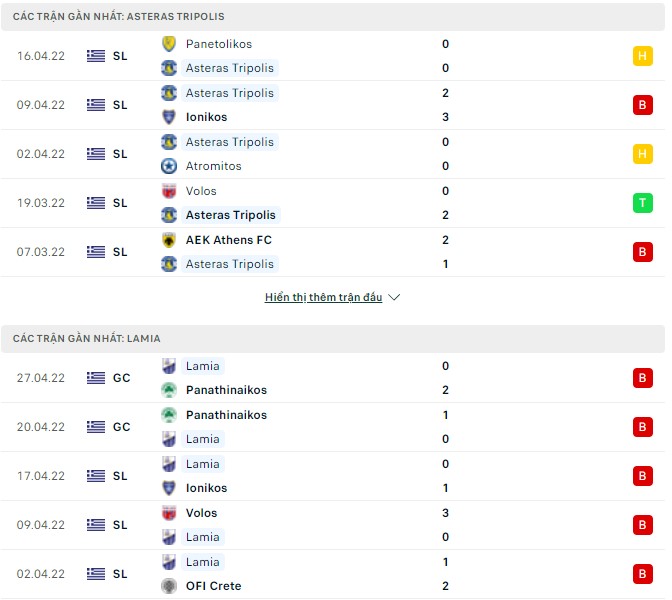This screenshot has width=672, height=600.
Task: Click the green T result badge
Action: click(x=642, y=203)
